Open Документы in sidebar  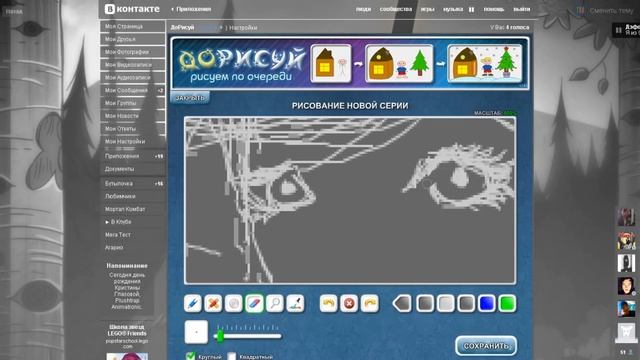(133, 169)
